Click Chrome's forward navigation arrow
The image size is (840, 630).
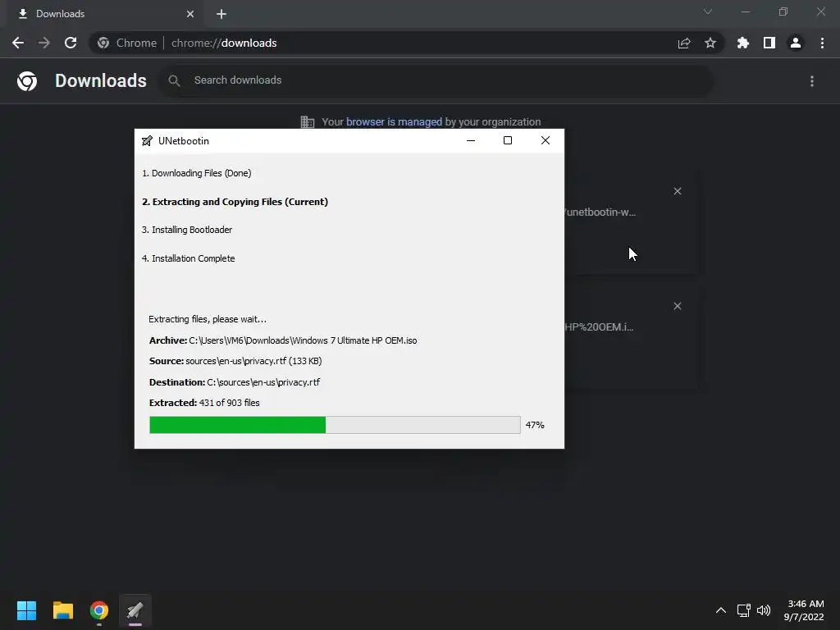(x=44, y=43)
